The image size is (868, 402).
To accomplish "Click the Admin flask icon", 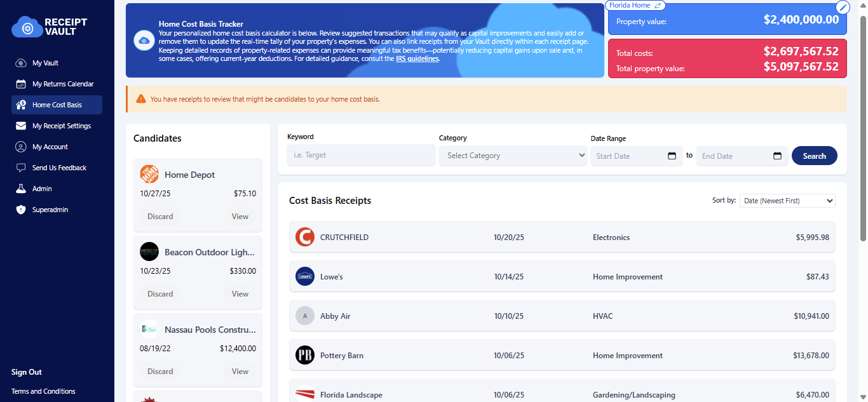I will 21,189.
